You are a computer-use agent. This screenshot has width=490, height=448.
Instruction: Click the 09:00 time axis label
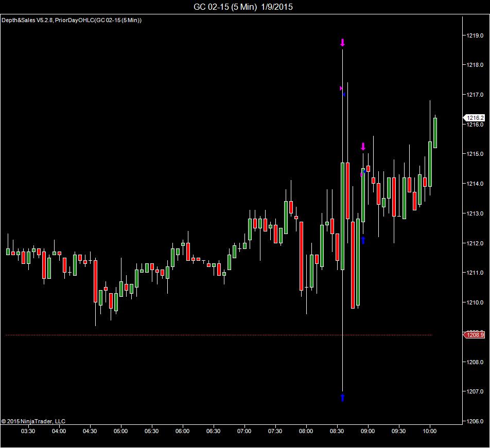(368, 431)
